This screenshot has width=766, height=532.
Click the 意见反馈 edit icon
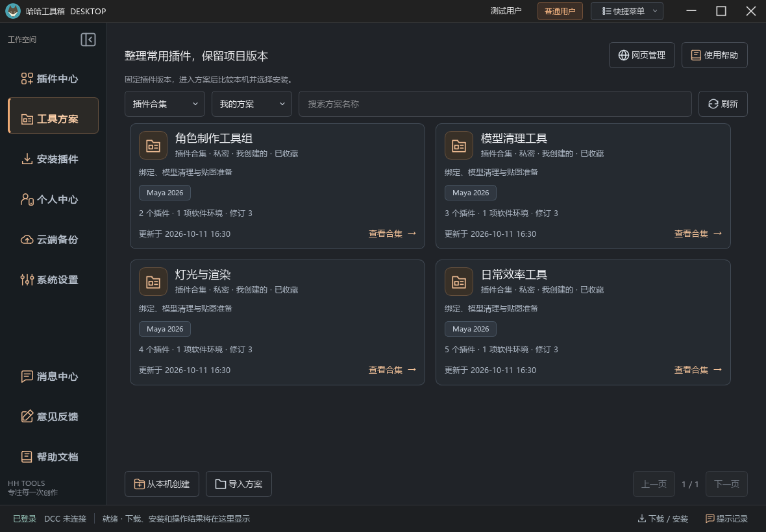[x=27, y=417]
